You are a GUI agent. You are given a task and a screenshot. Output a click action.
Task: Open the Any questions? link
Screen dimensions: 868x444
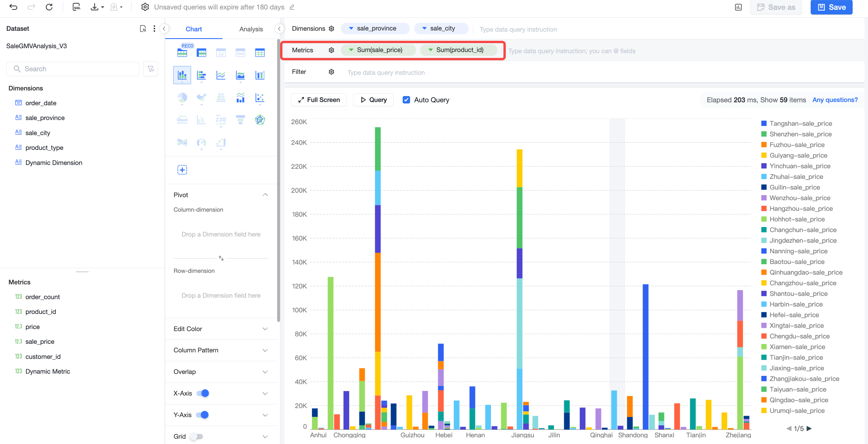(x=835, y=100)
